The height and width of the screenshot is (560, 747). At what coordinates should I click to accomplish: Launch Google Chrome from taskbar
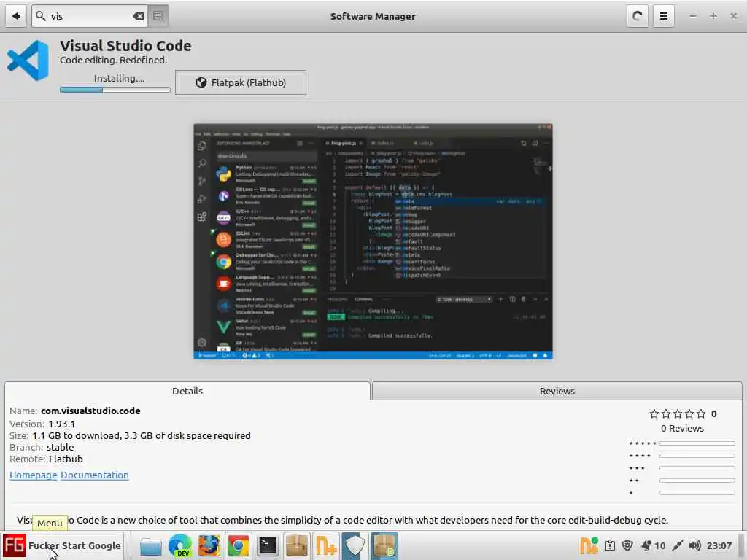239,545
